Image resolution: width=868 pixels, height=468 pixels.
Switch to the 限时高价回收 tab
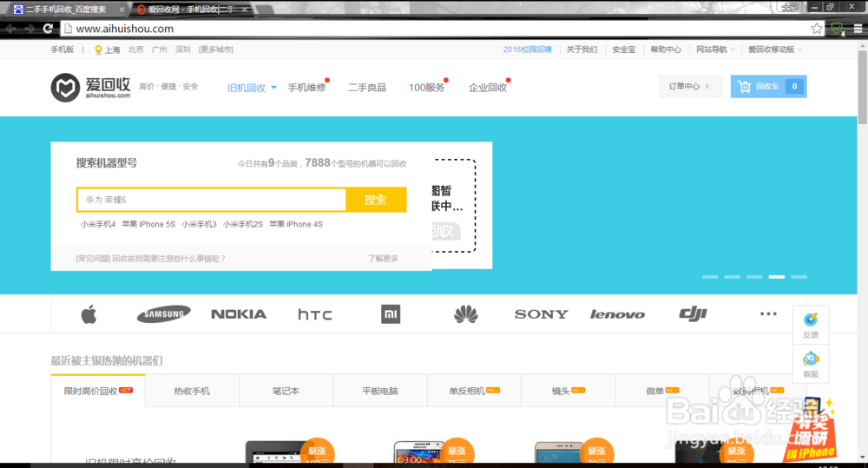pyautogui.click(x=98, y=391)
